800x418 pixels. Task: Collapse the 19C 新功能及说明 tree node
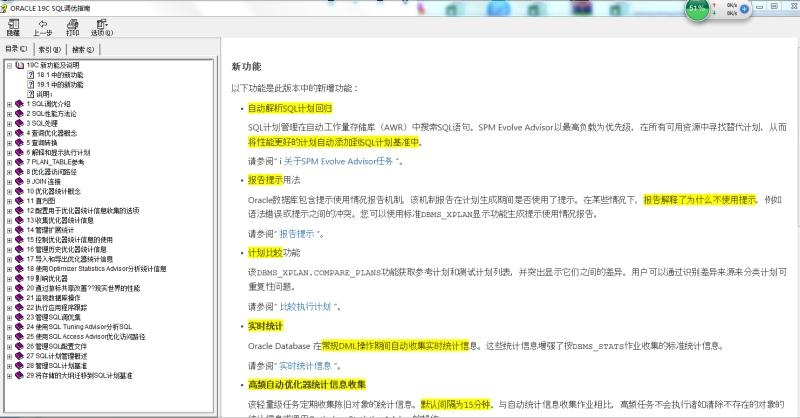9,65
